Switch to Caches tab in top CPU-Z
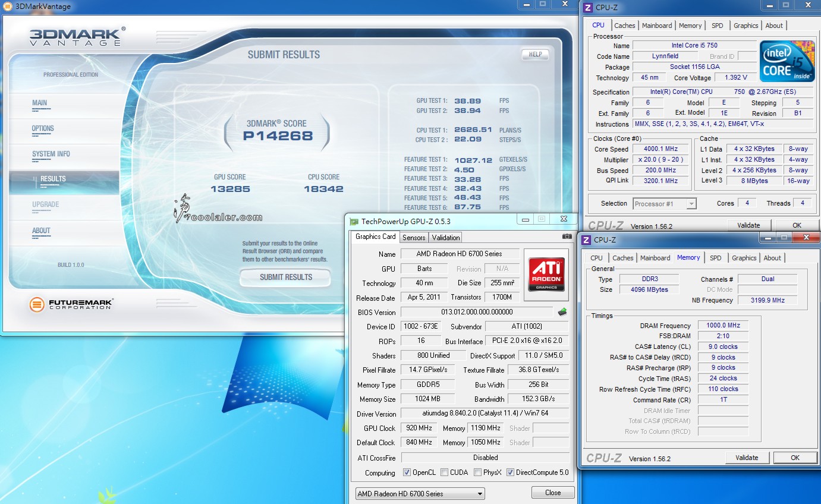The height and width of the screenshot is (504, 821). [x=625, y=26]
